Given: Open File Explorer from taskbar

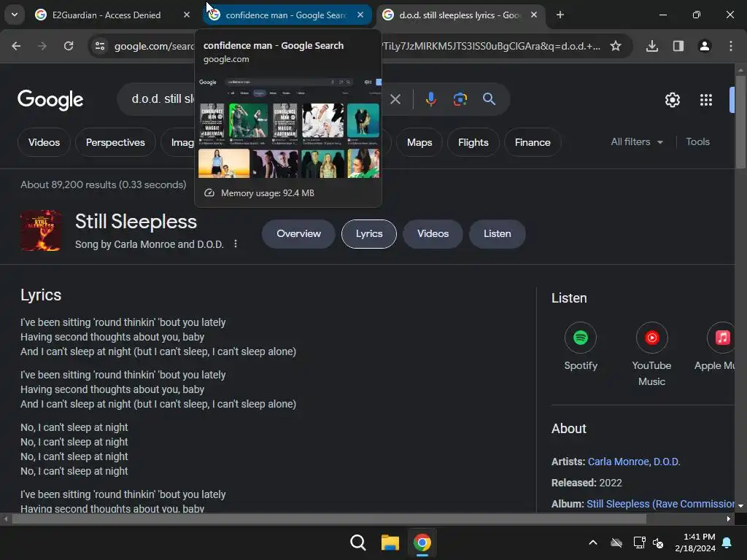Looking at the screenshot, I should click(390, 542).
